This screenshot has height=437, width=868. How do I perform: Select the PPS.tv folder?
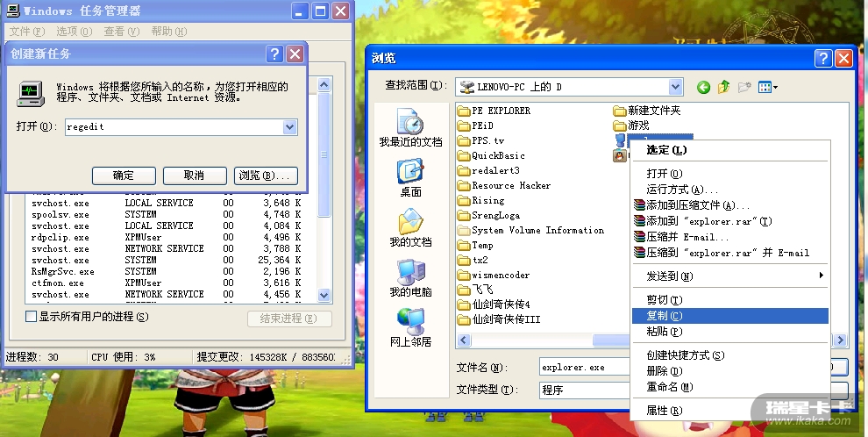481,140
